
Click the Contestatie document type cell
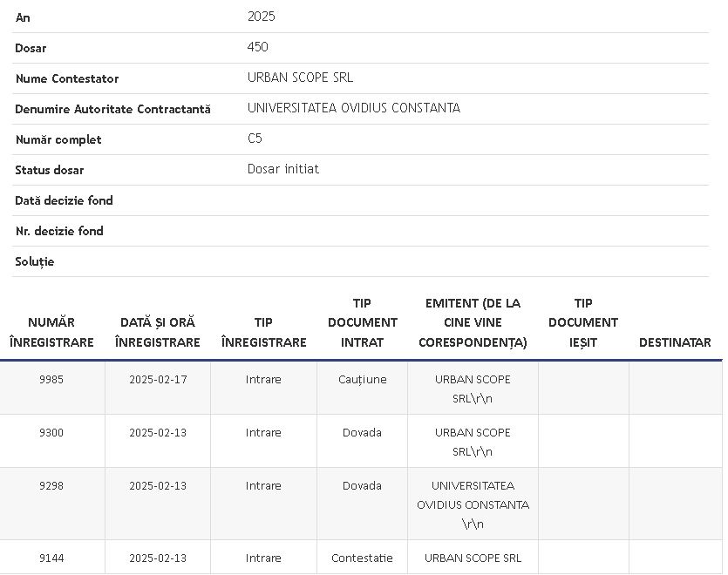[x=362, y=558]
